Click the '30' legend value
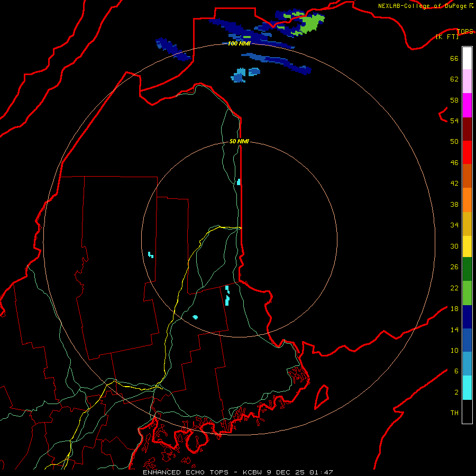 [x=454, y=246]
